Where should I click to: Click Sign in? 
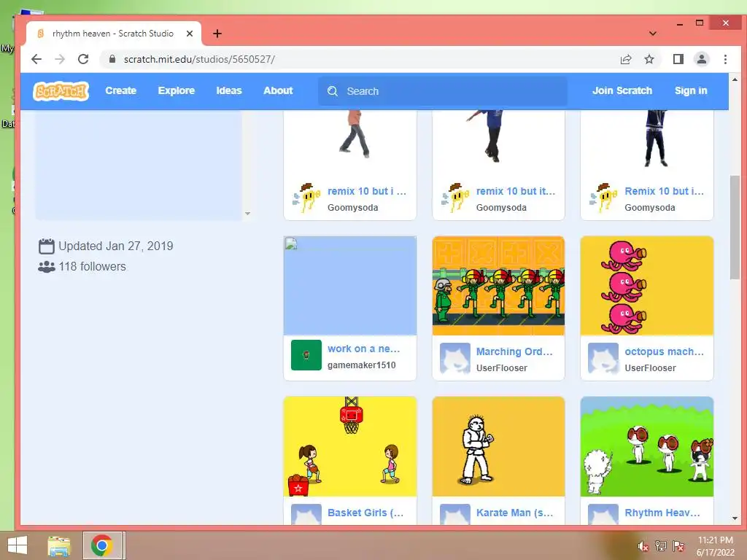click(691, 90)
